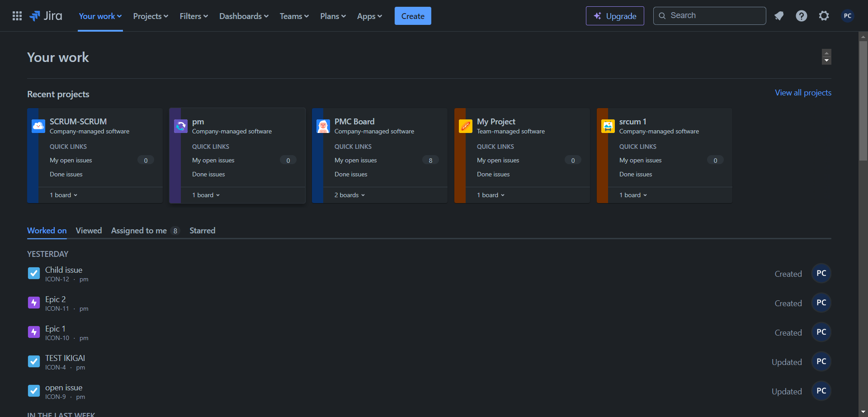
Task: Open the settings gear icon
Action: [x=824, y=16]
